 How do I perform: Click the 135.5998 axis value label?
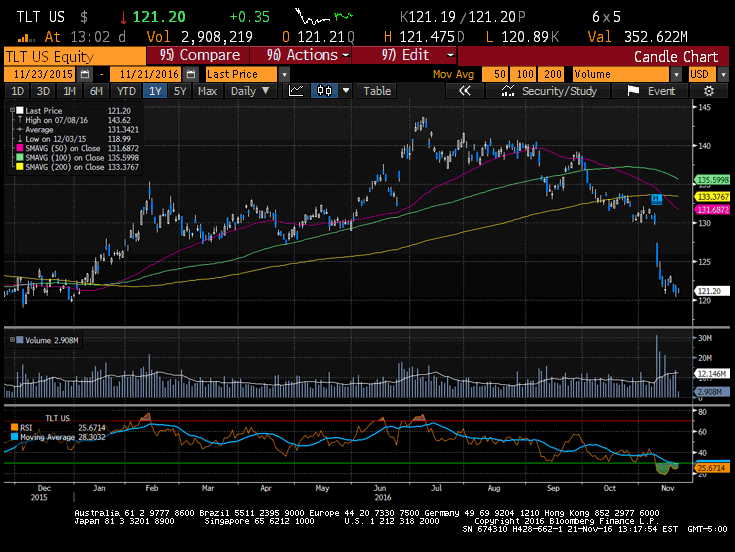pyautogui.click(x=712, y=180)
